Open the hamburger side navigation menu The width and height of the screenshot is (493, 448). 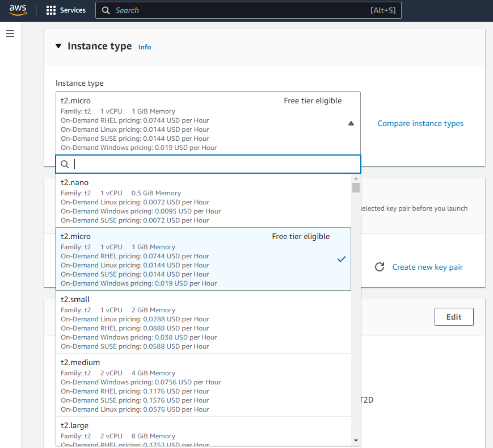10,34
